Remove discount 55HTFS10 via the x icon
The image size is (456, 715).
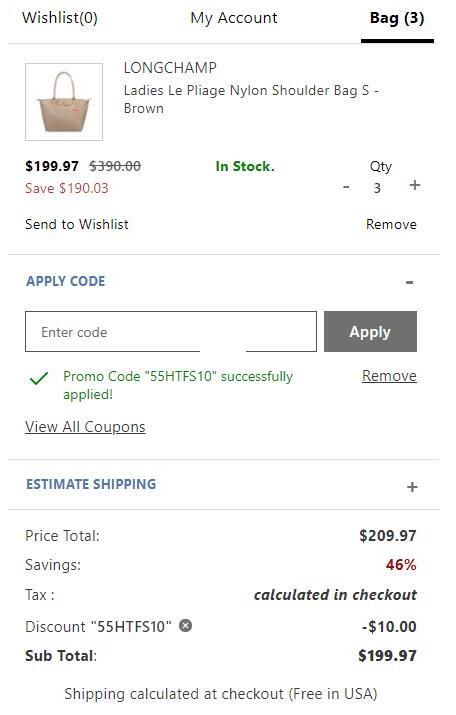185,626
